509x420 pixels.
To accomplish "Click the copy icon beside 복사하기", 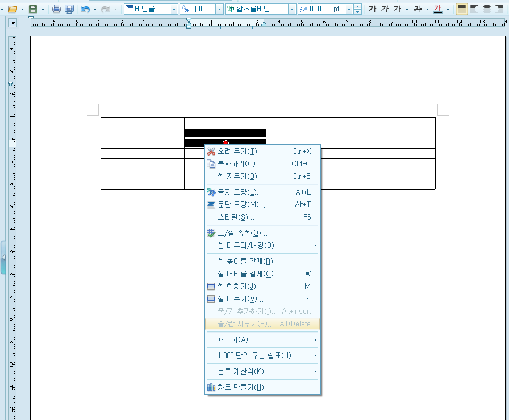I will pyautogui.click(x=211, y=164).
